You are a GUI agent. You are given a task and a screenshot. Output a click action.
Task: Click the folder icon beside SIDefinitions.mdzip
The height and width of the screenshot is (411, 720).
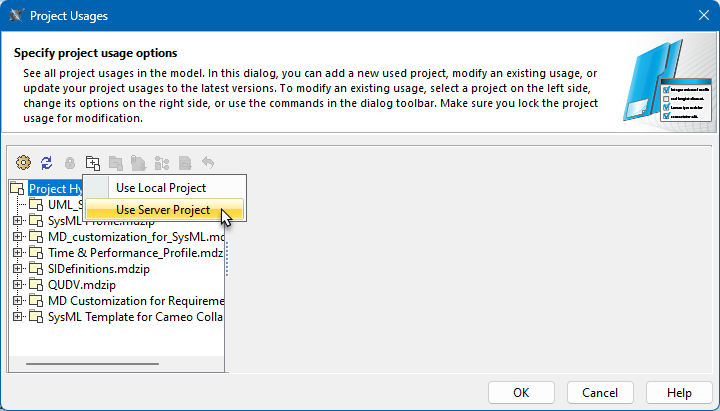pos(37,268)
